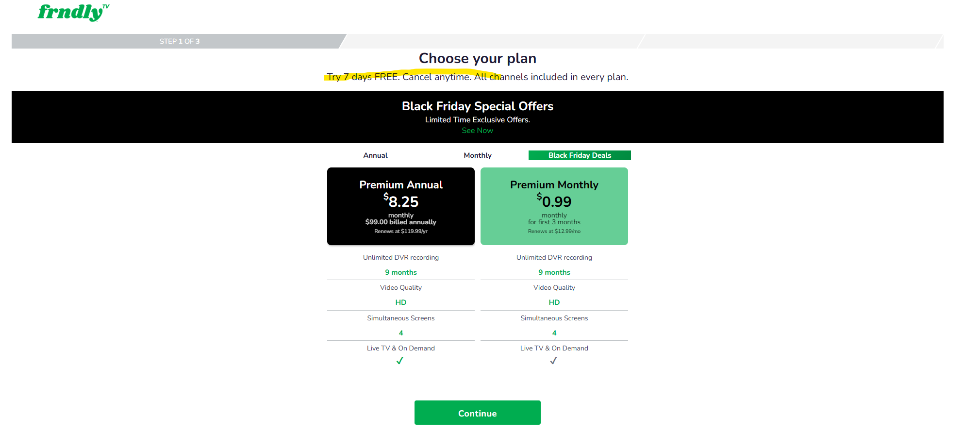980x432 pixels.
Task: Click the 9 months DVR recording label
Action: 400,272
